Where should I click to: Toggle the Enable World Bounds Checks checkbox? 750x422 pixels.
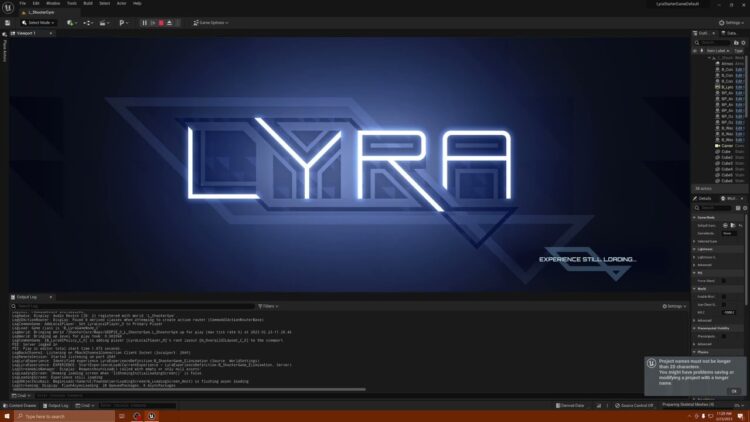[724, 297]
